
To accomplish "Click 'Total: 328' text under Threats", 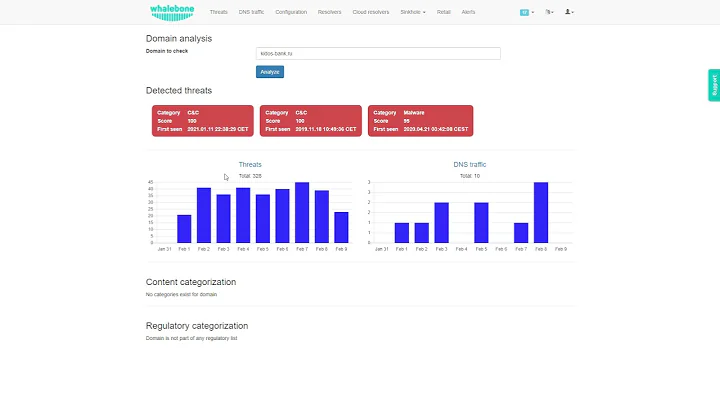I will click(250, 176).
